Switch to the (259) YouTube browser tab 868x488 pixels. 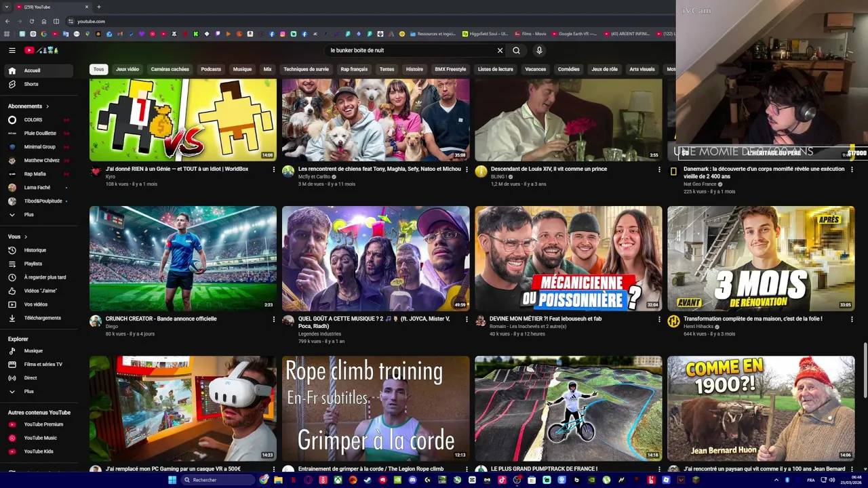pyautogui.click(x=53, y=7)
